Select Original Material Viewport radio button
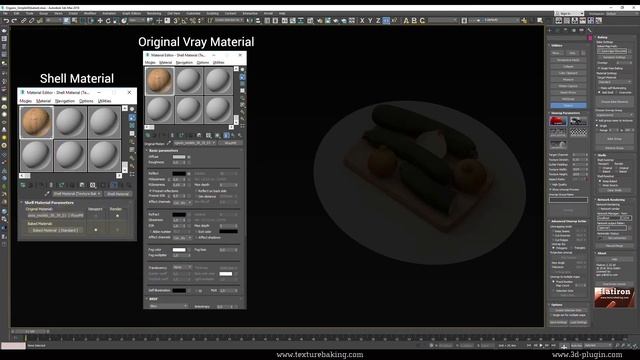 96,216
